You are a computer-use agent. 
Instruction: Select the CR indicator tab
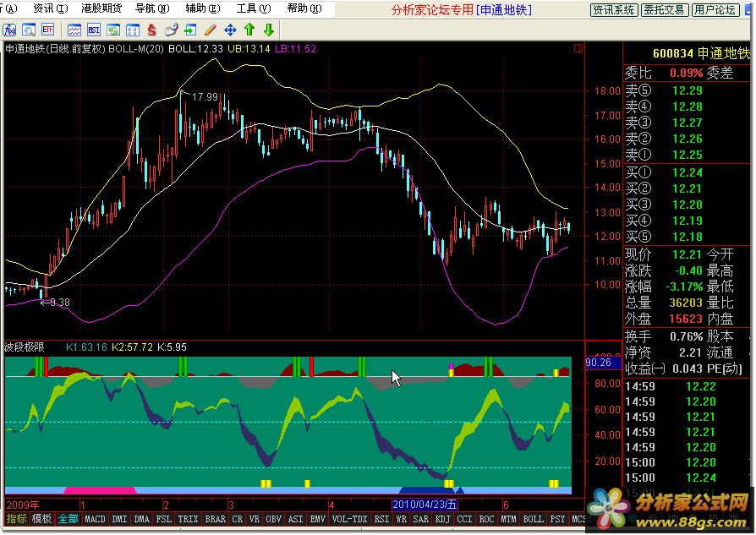pos(238,519)
